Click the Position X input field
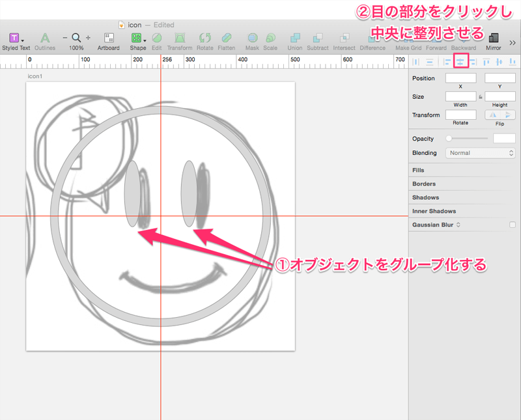521x420 pixels. point(461,78)
